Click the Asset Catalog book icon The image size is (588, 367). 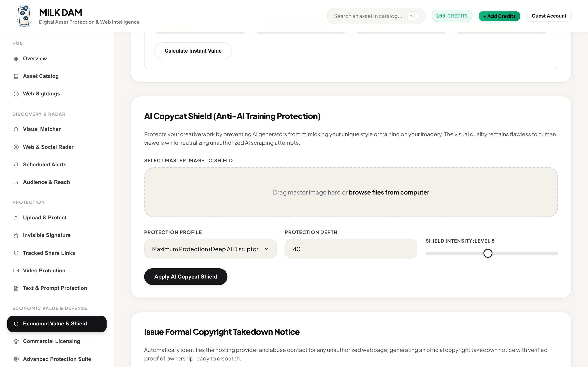(x=16, y=76)
